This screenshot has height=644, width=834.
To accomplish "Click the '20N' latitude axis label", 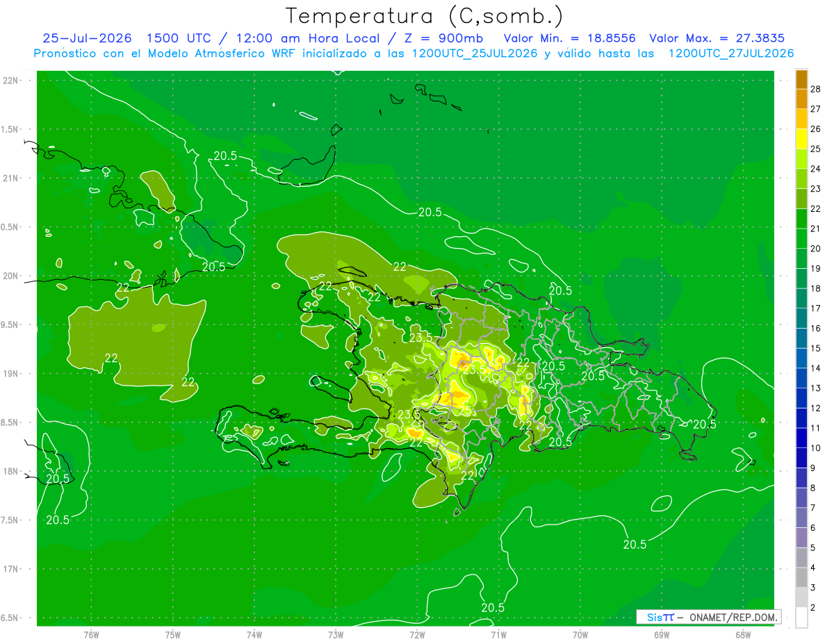I will click(10, 276).
